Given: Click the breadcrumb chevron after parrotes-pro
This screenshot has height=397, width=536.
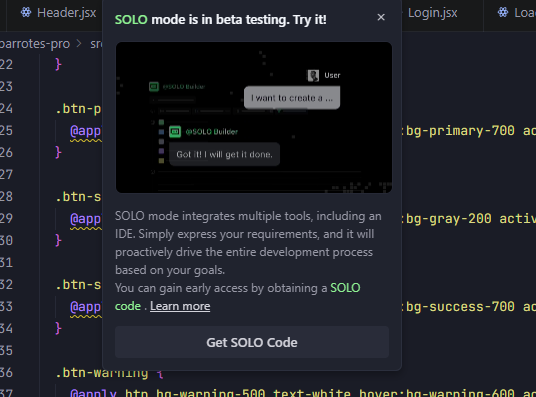Looking at the screenshot, I should point(79,44).
